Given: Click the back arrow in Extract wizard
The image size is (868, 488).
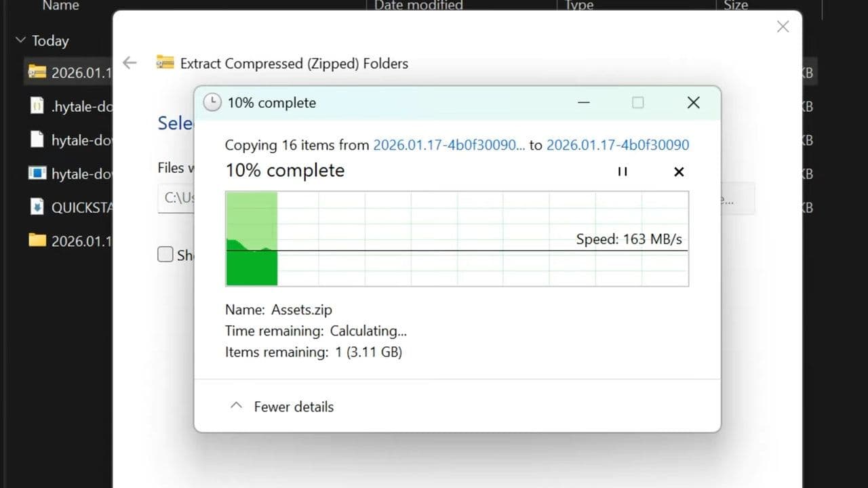Looking at the screenshot, I should coord(130,63).
